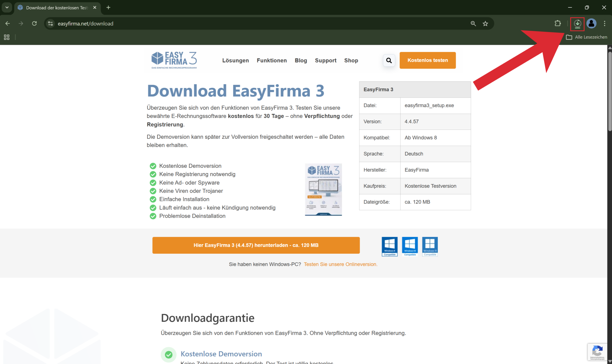This screenshot has width=612, height=364.
Task: Open the apps grid in bookmarks bar
Action: pos(7,37)
